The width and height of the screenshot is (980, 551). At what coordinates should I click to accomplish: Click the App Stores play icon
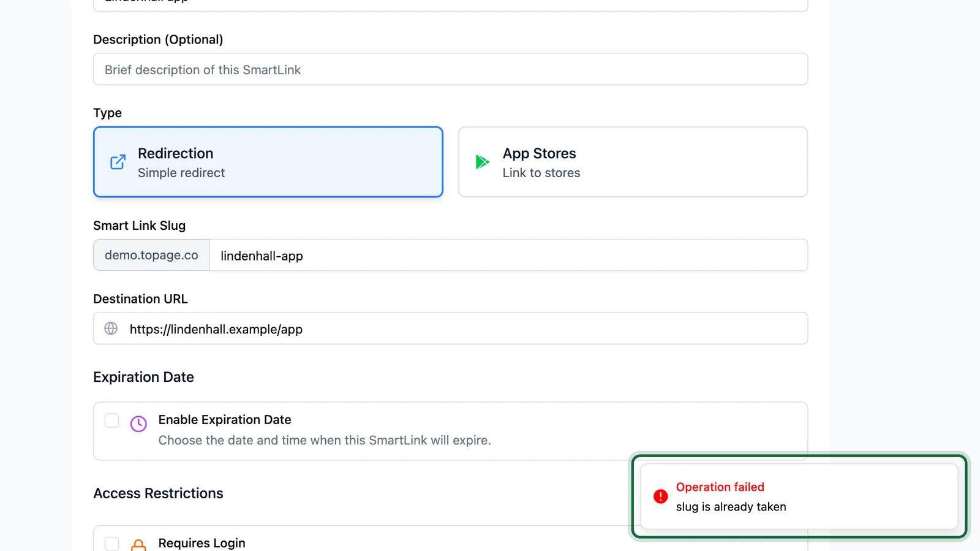(x=483, y=162)
